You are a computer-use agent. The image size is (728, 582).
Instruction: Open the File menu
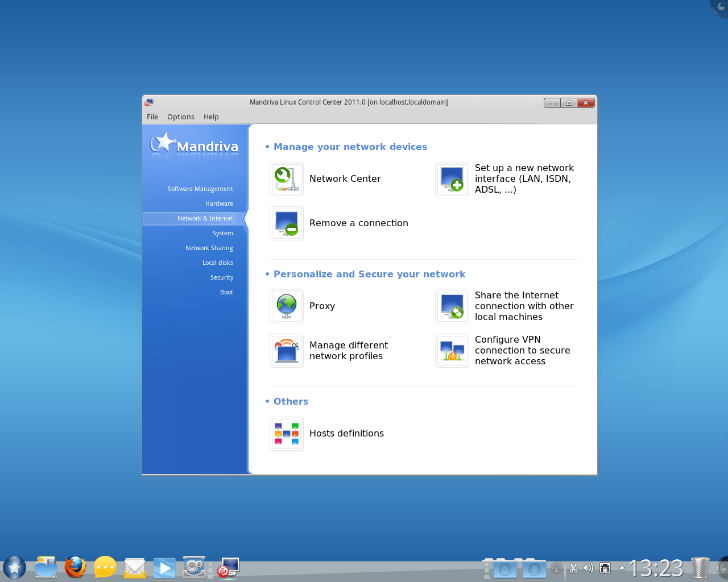pyautogui.click(x=152, y=117)
